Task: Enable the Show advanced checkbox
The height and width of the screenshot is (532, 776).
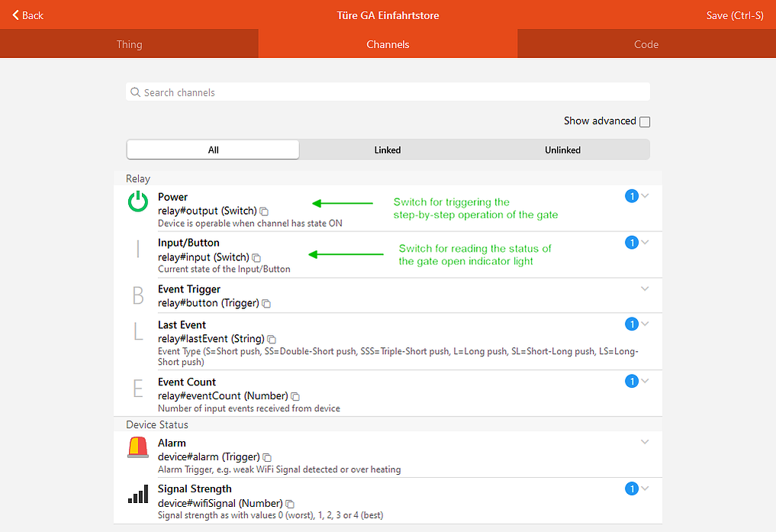Action: [x=644, y=121]
